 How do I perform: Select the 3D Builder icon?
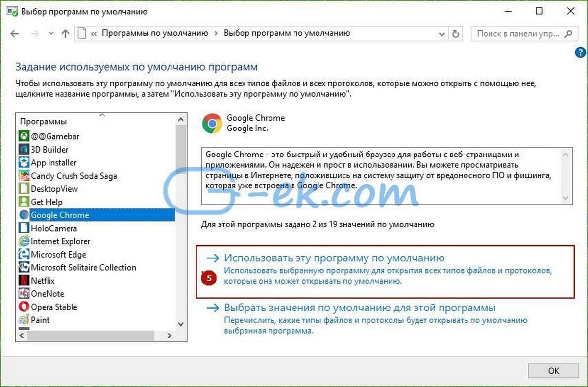point(24,149)
